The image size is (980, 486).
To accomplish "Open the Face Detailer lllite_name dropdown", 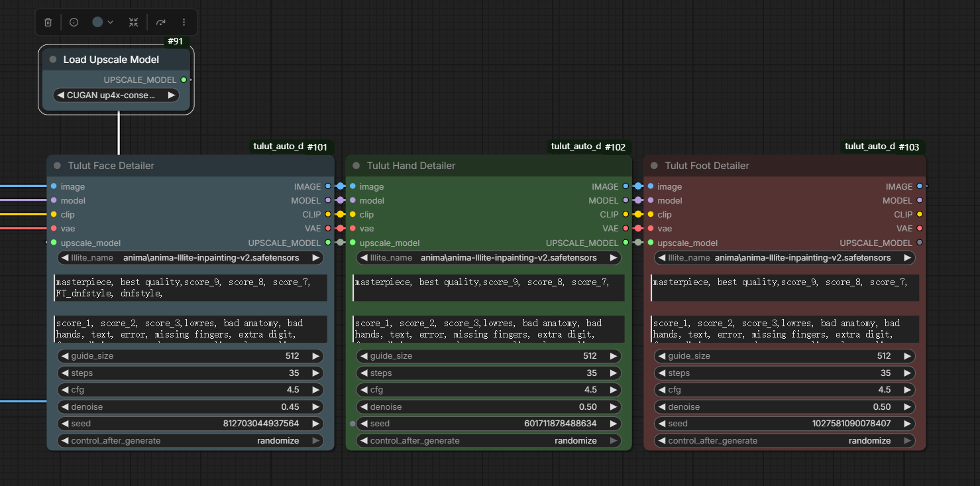I will tap(191, 258).
